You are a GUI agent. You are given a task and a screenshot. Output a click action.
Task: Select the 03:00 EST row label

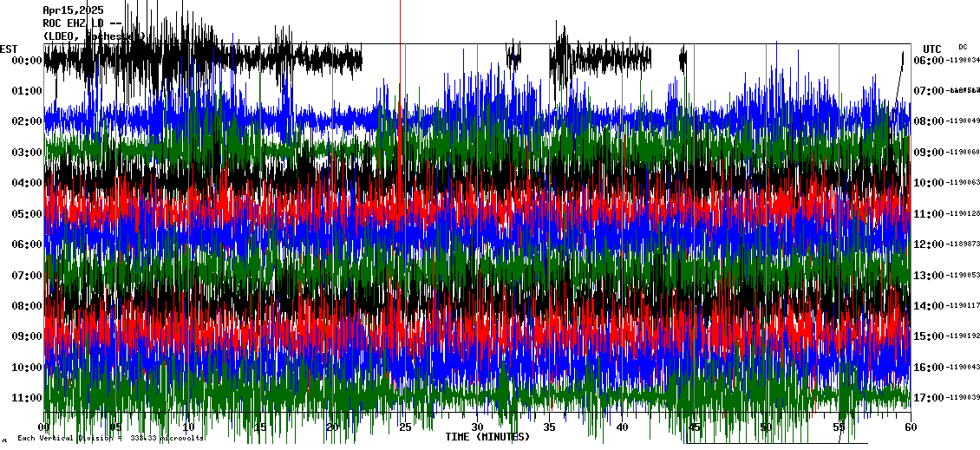tap(26, 153)
